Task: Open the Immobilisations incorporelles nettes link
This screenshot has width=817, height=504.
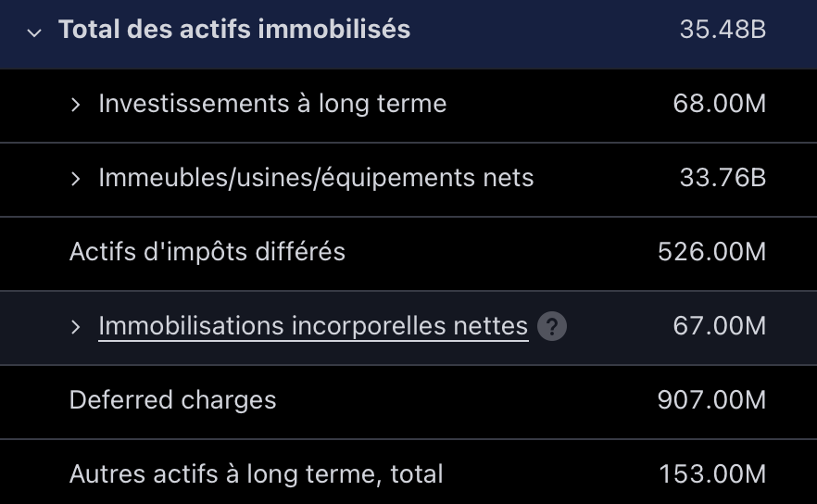Action: (x=313, y=326)
